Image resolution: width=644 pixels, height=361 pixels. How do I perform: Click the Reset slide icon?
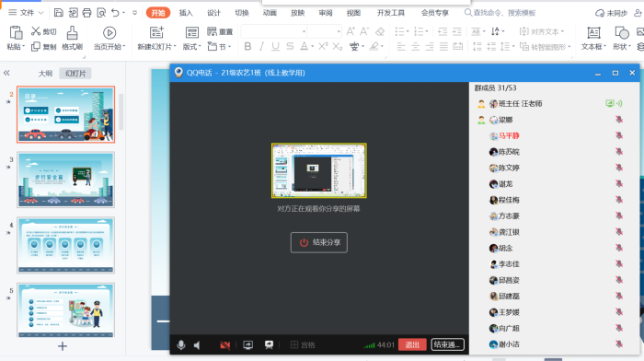(x=212, y=31)
